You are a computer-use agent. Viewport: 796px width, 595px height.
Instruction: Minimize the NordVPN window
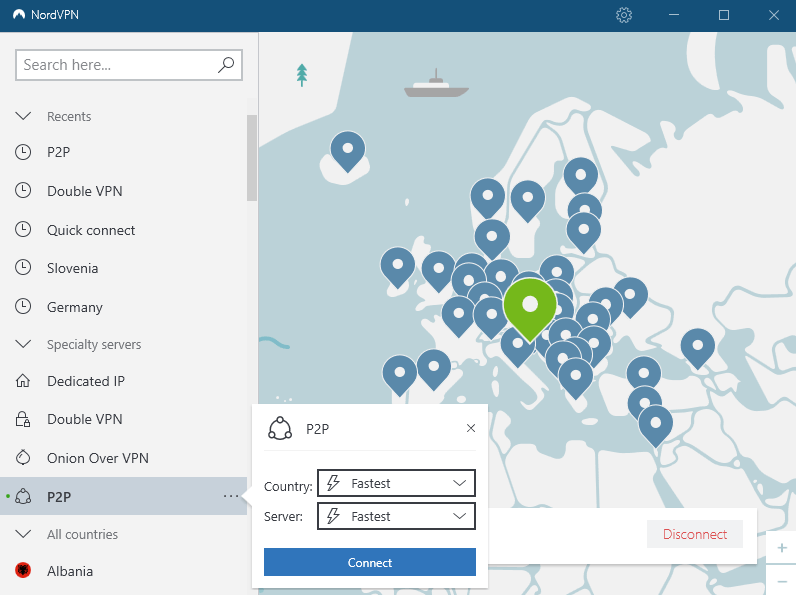674,15
